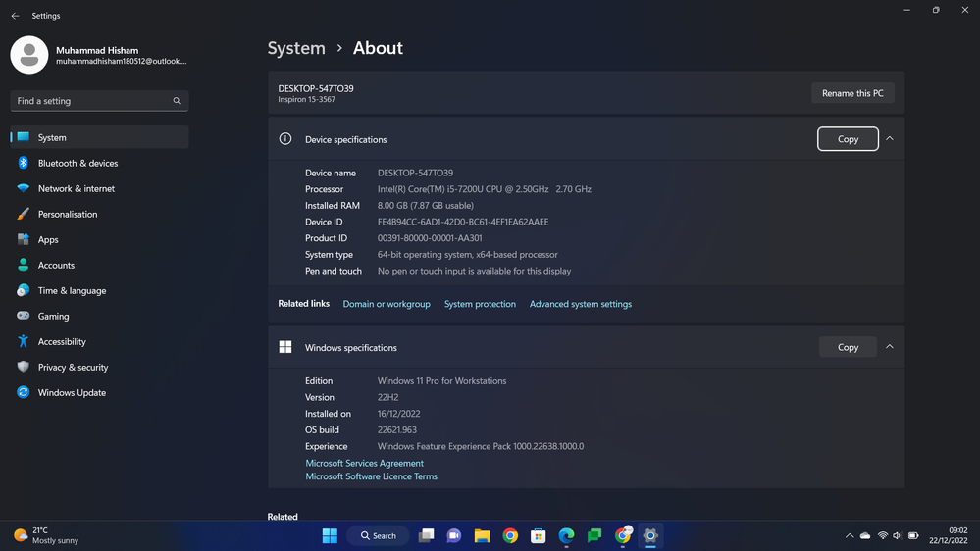The image size is (980, 551).
Task: Click the Device ID value FE4B94CC-6AD1-42D0-BC61-4EF1EA62AAEE
Action: 463,222
